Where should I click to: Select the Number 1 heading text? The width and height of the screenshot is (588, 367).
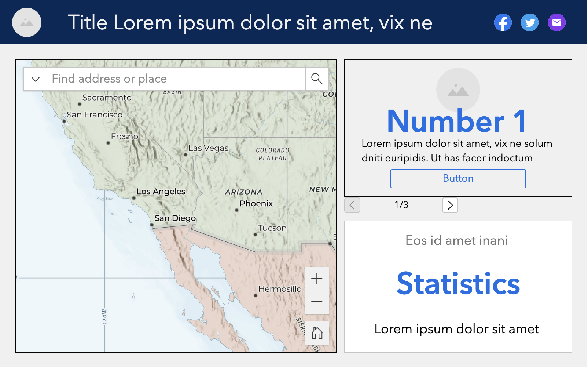[x=457, y=121]
